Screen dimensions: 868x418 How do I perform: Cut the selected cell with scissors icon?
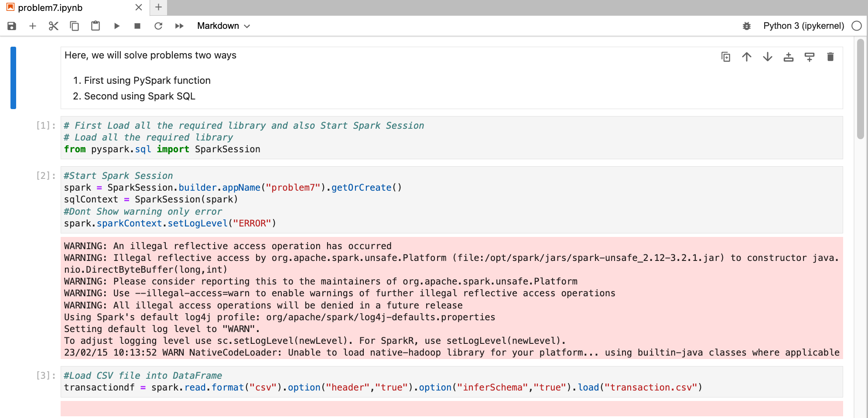53,26
